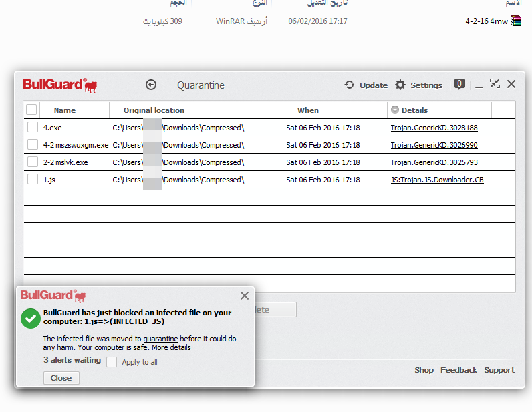Image resolution: width=532 pixels, height=412 pixels.
Task: Open Settings gear icon
Action: click(x=400, y=85)
